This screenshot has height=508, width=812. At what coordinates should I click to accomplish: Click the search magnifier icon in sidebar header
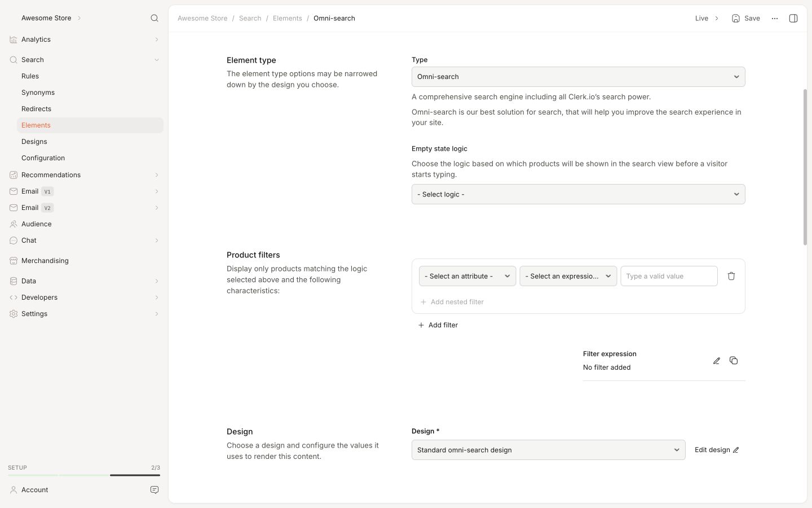click(x=155, y=18)
